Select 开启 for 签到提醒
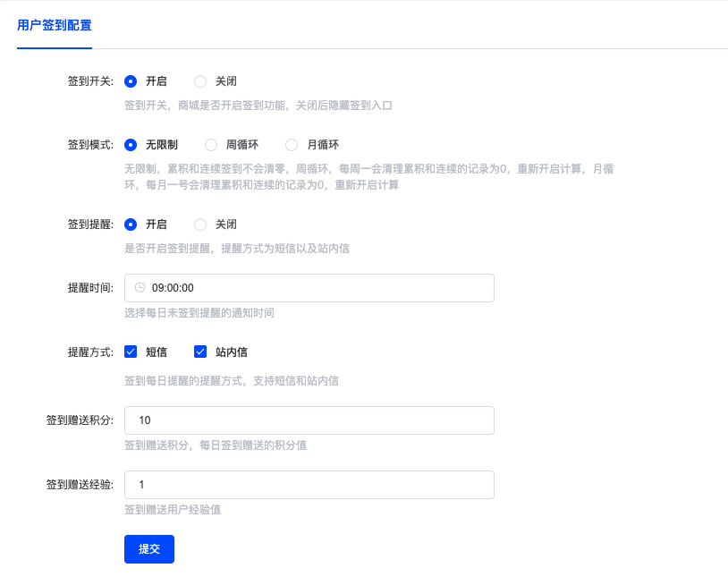Viewport: 728px width, 585px height. (131, 225)
